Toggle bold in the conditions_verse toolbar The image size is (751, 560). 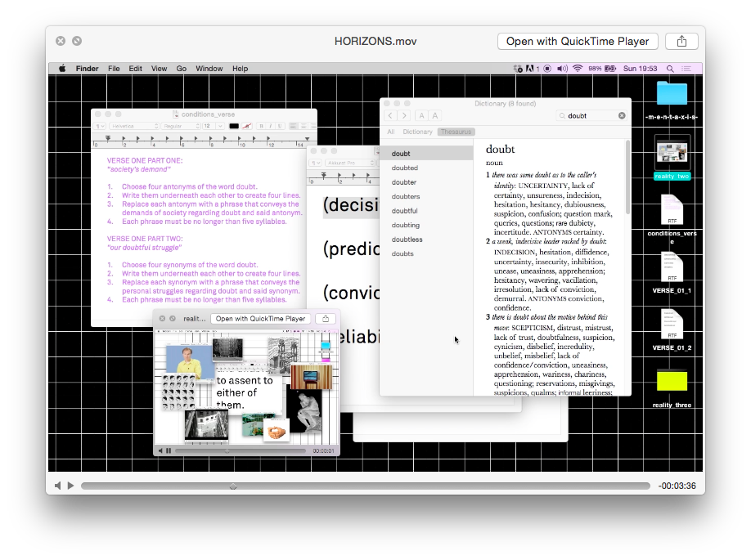(x=262, y=127)
